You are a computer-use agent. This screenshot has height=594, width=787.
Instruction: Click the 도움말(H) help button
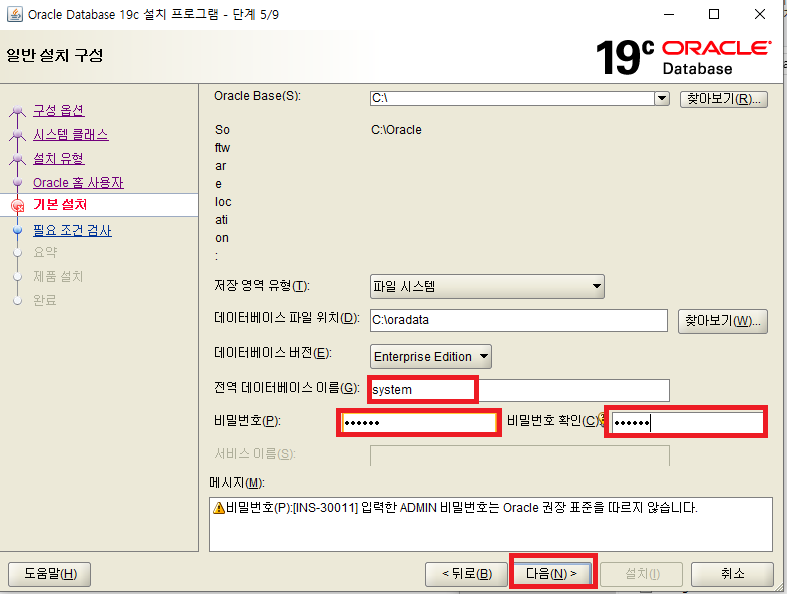click(x=50, y=574)
